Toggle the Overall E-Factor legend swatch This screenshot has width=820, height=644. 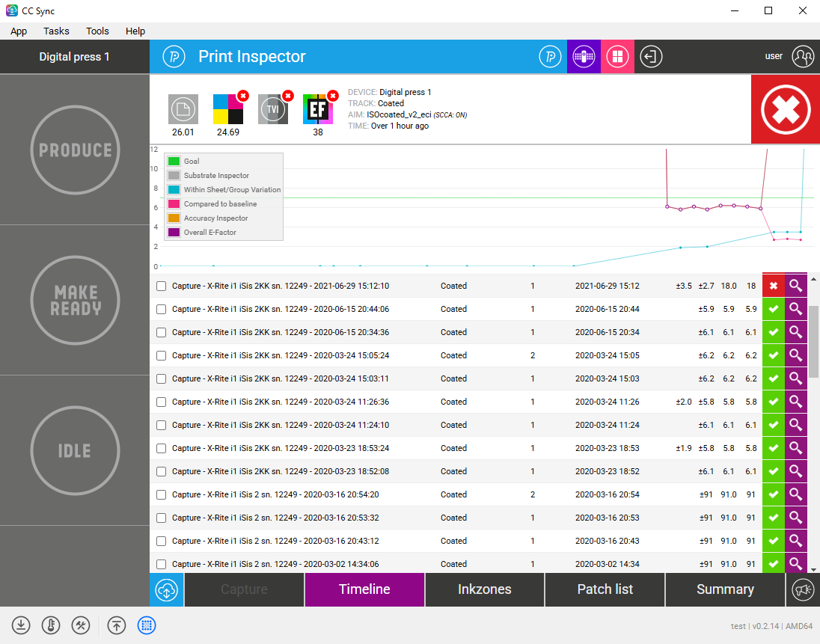pyautogui.click(x=174, y=232)
